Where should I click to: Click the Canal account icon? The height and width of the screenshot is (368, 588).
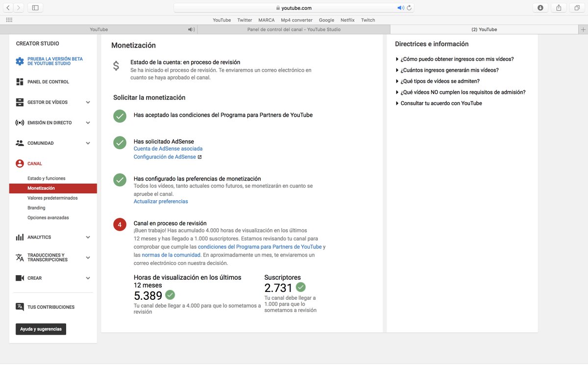click(x=20, y=163)
